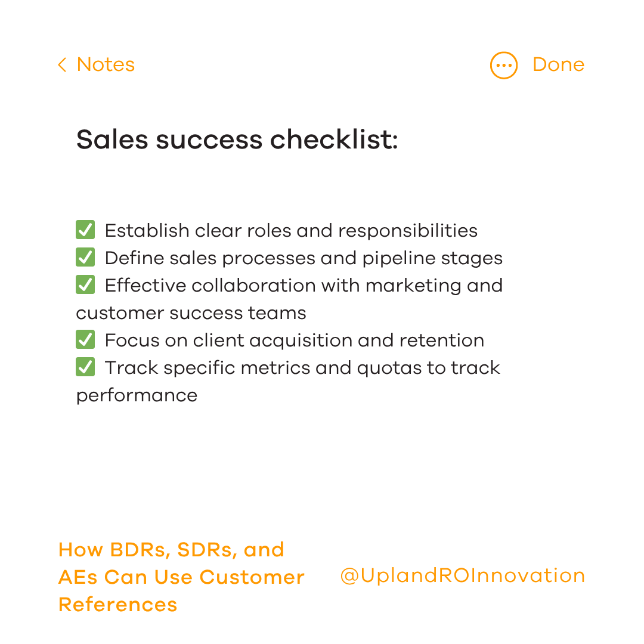
Task: Toggle the 'Define sales processes' checkbox
Action: click(x=85, y=258)
